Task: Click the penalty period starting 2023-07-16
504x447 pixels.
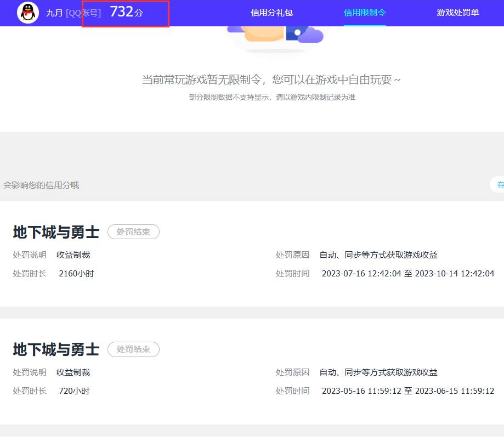Action: click(407, 273)
